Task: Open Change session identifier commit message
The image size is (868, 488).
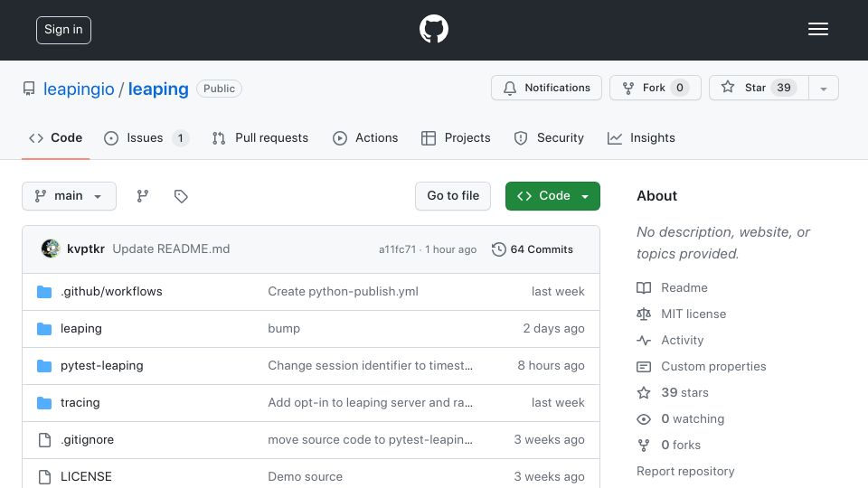Action: [x=371, y=366]
